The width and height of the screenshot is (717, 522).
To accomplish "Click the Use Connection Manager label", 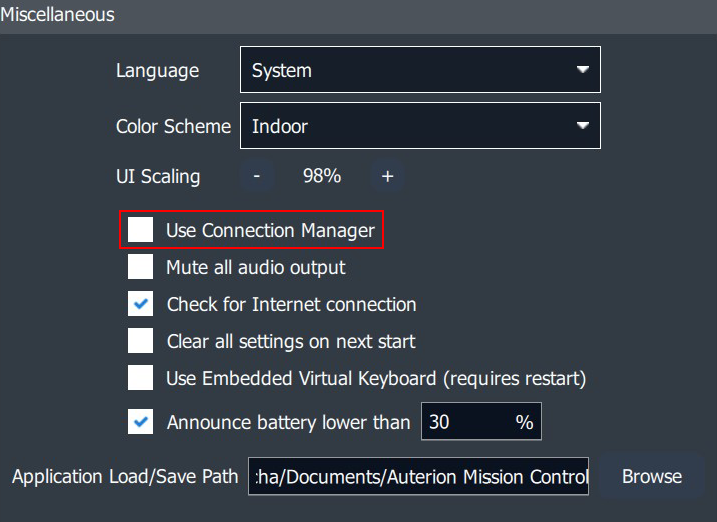I will (270, 230).
